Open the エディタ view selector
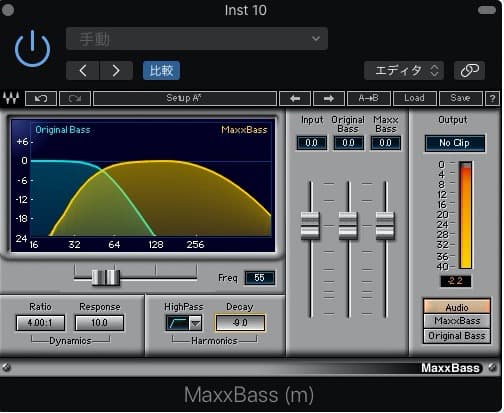 tap(404, 71)
